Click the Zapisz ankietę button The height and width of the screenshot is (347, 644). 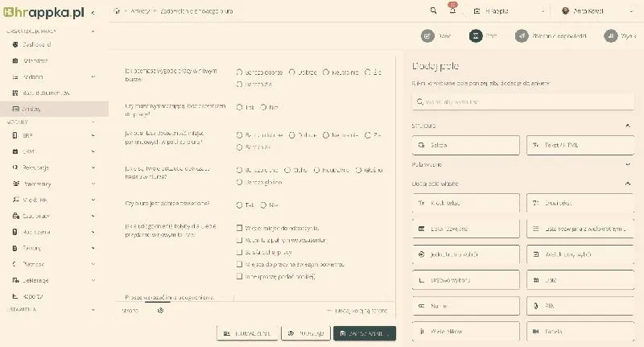pos(365,333)
